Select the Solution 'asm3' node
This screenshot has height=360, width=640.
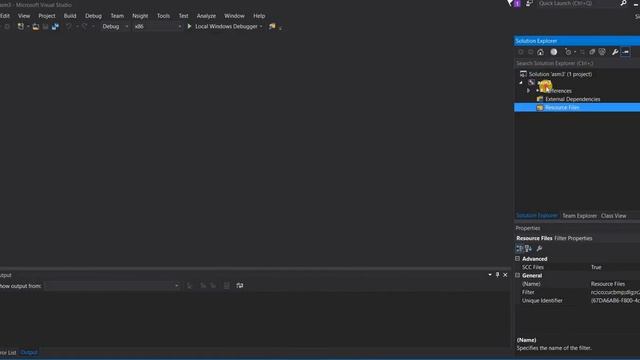click(x=560, y=74)
